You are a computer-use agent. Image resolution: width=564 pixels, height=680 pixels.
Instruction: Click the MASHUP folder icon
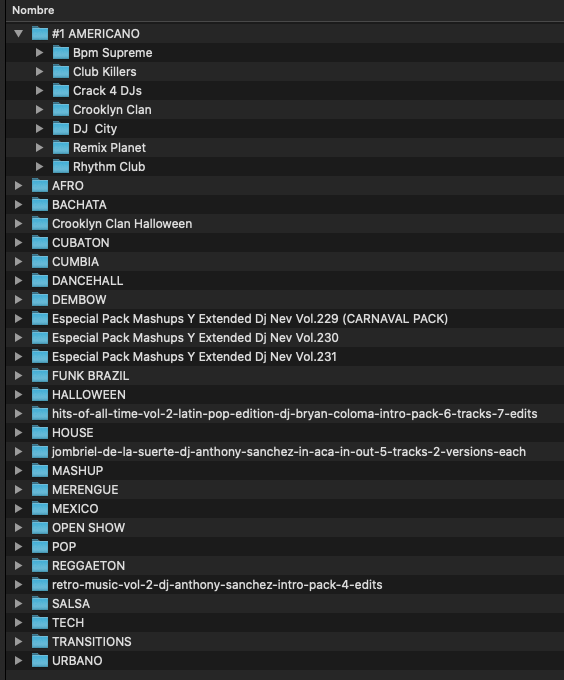(x=40, y=470)
